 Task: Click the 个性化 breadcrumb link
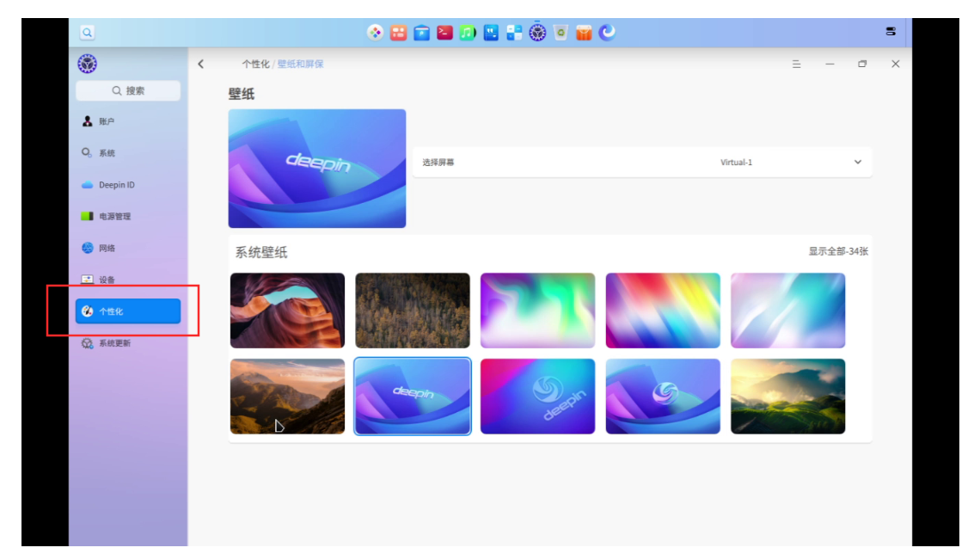255,64
